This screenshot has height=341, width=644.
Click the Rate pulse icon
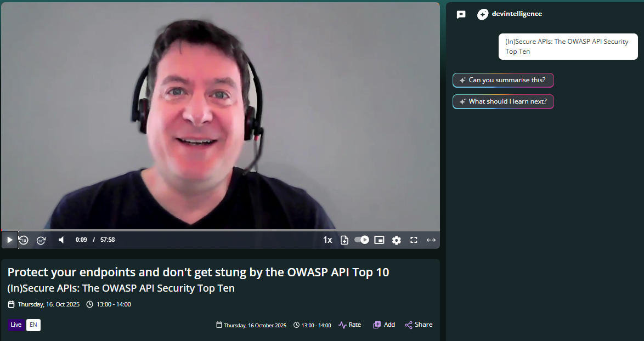[341, 325]
